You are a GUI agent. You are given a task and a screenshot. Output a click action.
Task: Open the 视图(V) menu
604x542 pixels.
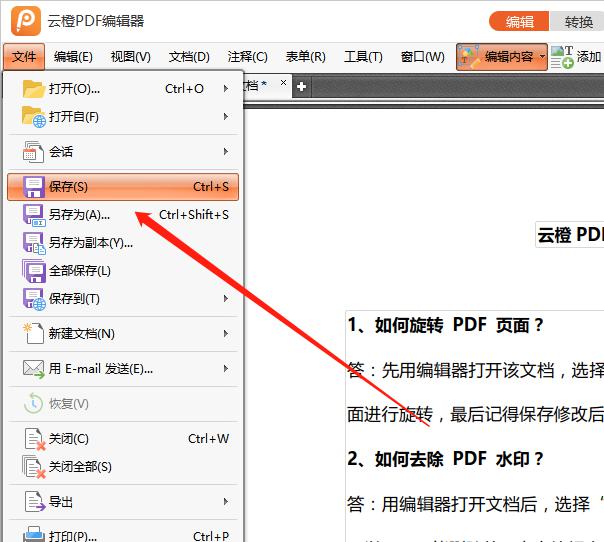point(131,57)
